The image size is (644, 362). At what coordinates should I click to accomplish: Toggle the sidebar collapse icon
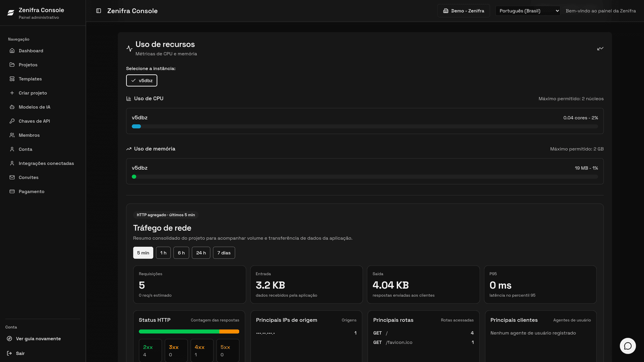click(99, 11)
